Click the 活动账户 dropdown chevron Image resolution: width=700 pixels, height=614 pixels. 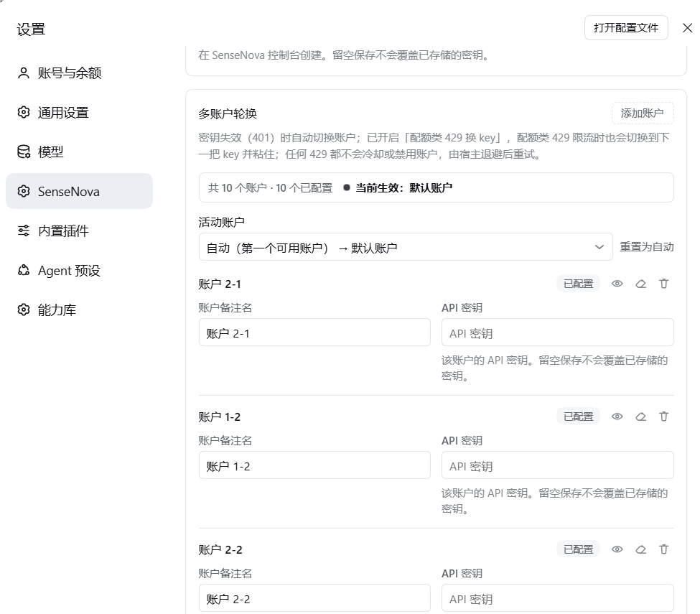[599, 247]
